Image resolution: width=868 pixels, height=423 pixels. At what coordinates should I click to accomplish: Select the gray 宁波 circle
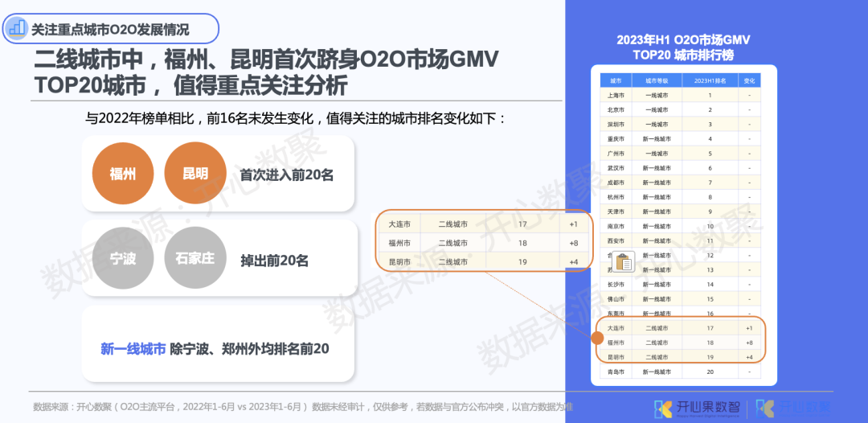click(122, 260)
